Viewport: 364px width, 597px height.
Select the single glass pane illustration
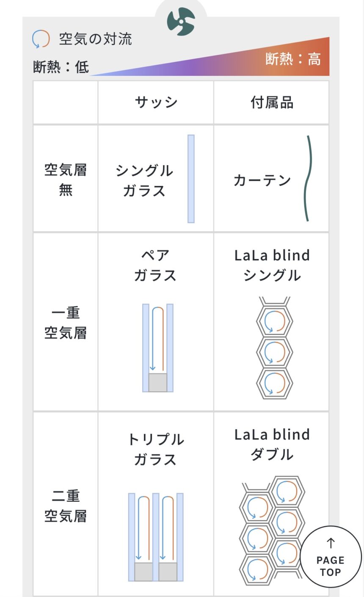191,179
